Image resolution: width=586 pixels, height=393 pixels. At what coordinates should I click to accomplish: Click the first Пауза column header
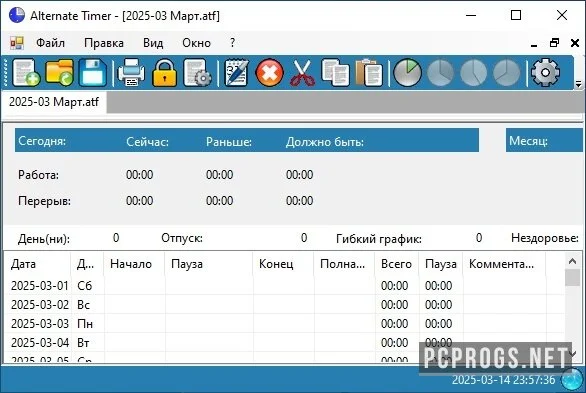(209, 264)
